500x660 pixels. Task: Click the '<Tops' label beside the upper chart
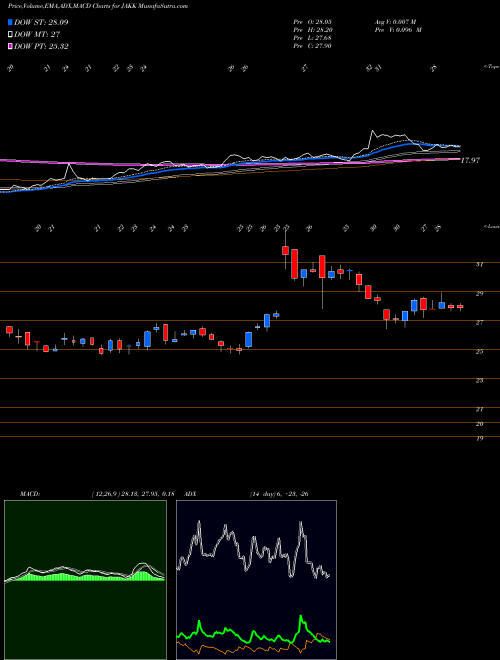[x=491, y=67]
